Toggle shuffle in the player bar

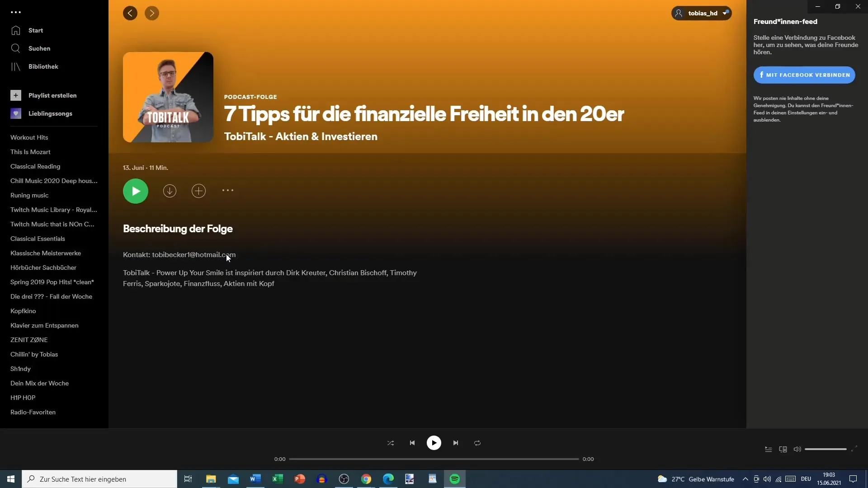coord(391,443)
